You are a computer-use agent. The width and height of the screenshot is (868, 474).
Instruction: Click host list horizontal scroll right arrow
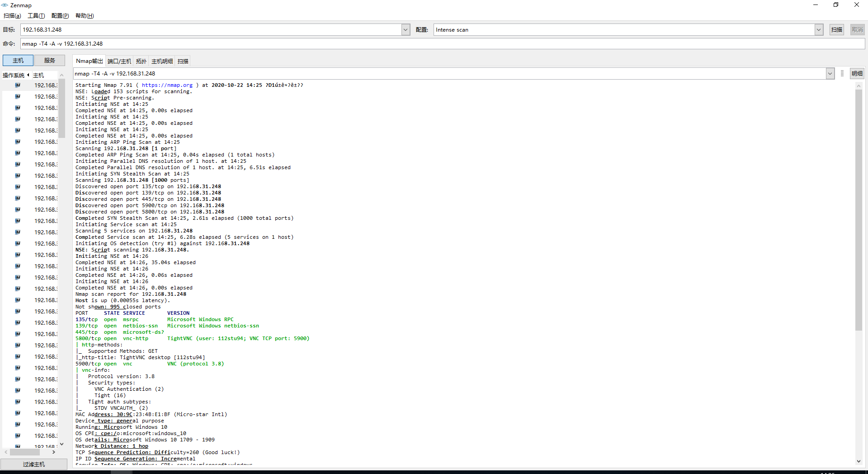pyautogui.click(x=54, y=452)
